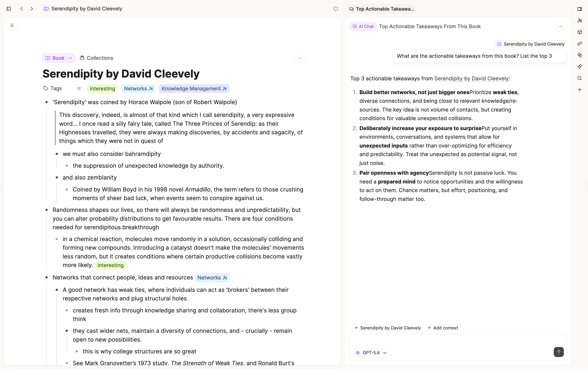This screenshot has width=588, height=369.
Task: Click 'the suppression of unexpected knowledge by authority.'
Action: click(x=148, y=166)
